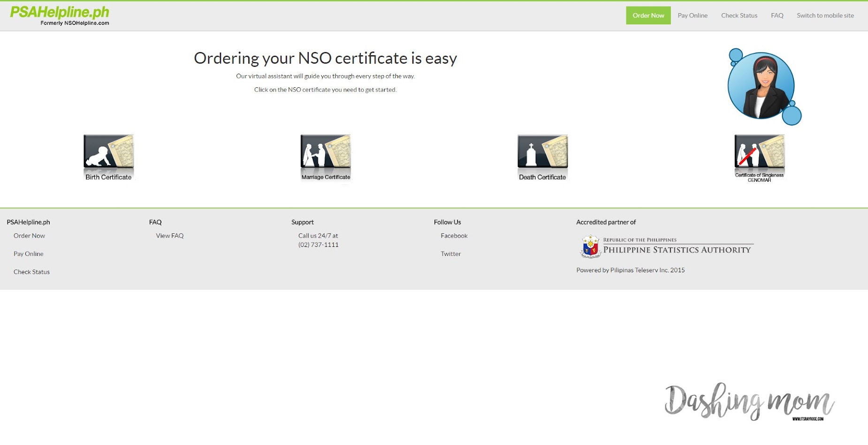
Task: Click the Order Now footer link
Action: coord(29,236)
